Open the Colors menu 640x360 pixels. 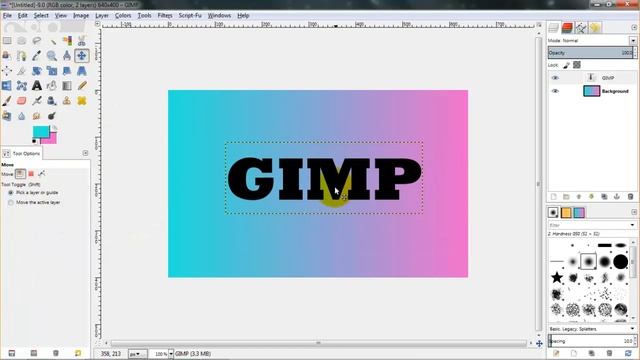123,16
